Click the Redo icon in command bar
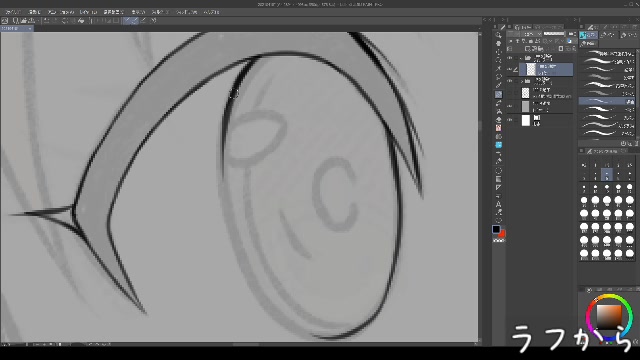Image resolution: width=640 pixels, height=360 pixels. point(55,20)
